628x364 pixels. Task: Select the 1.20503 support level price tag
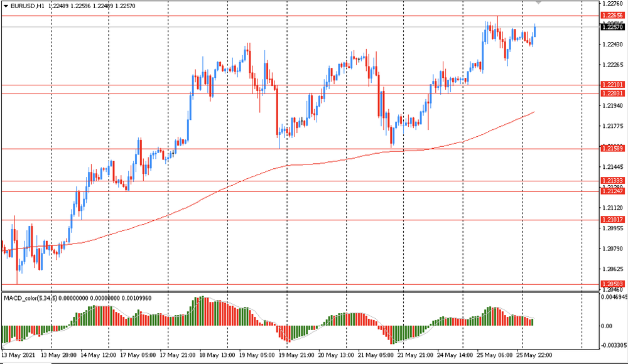[613, 284]
